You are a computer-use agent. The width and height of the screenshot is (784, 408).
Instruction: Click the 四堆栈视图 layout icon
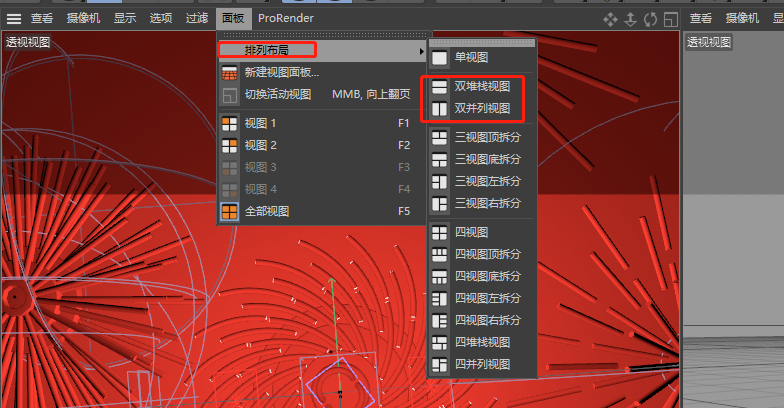click(x=440, y=343)
